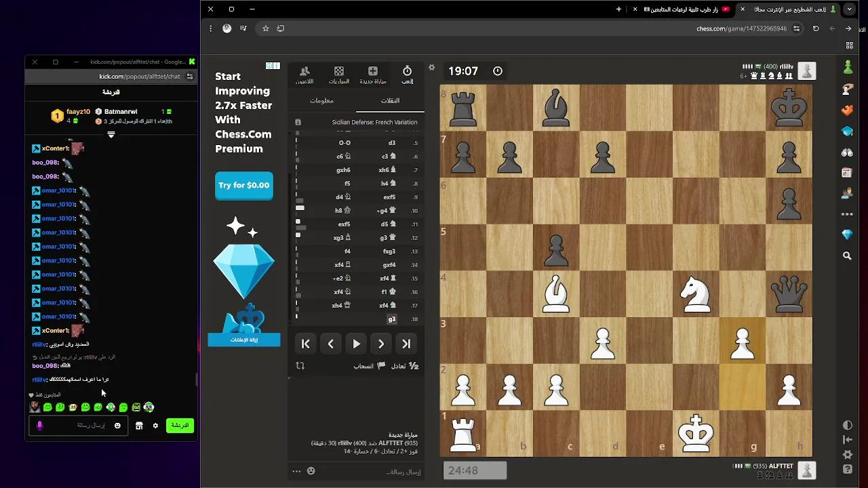Screen dimensions: 868x488
Task: Click the white knight on f4
Action: coord(696,294)
